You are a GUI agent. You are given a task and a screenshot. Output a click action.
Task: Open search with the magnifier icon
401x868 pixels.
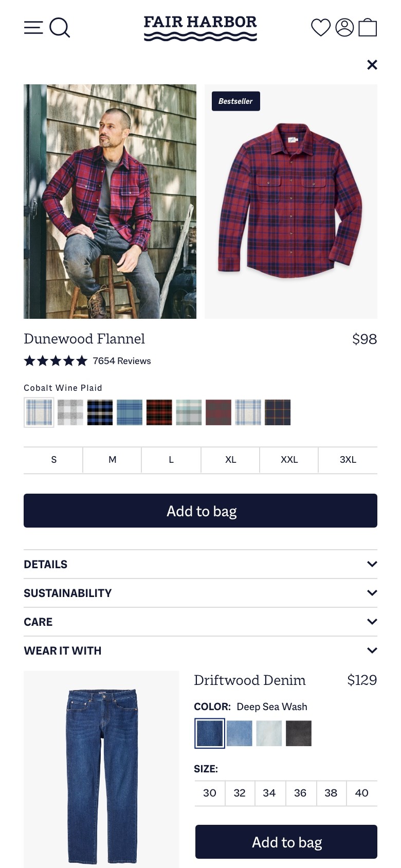tap(60, 28)
